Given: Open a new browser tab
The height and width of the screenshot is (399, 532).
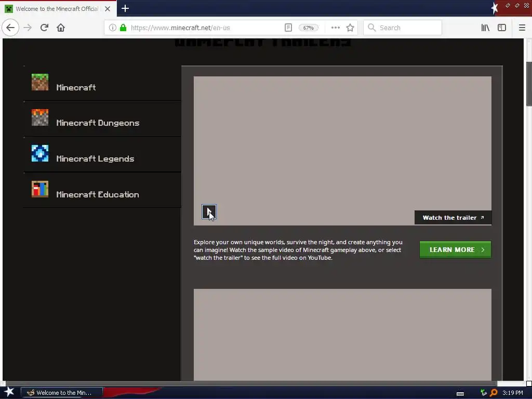Looking at the screenshot, I should click(125, 8).
